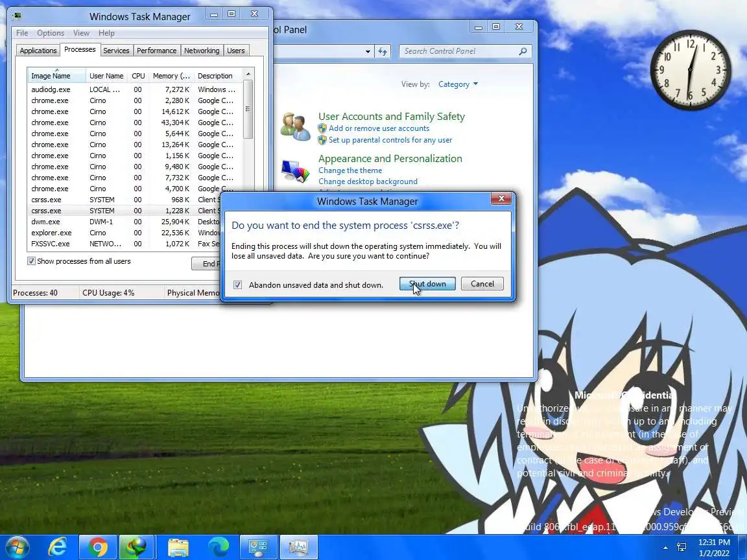Select the dwm.exe process row
This screenshot has height=560, width=747.
[124, 222]
